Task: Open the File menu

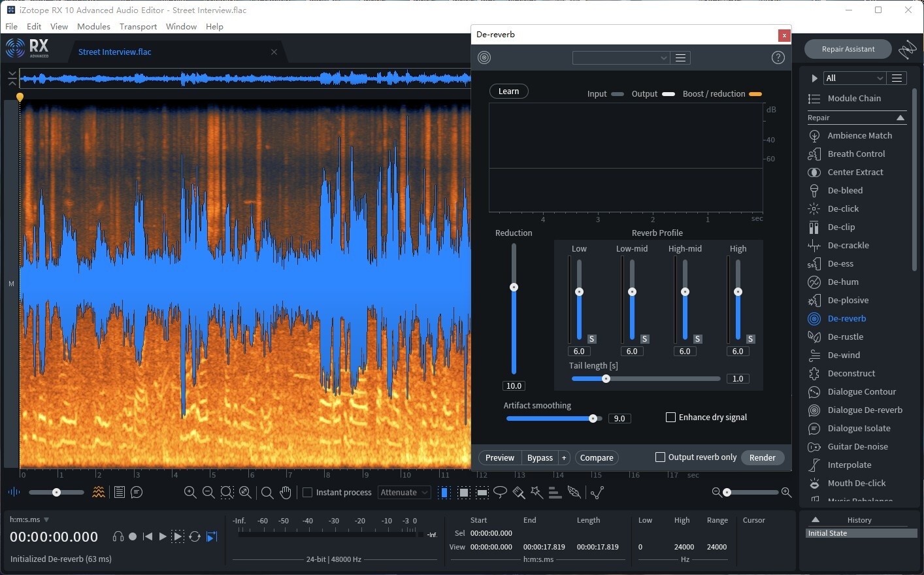Action: tap(12, 26)
